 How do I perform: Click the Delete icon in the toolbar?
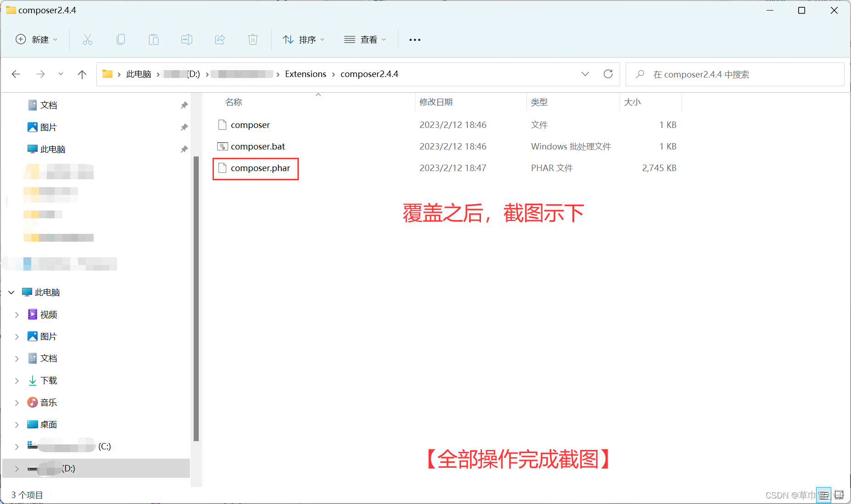click(x=252, y=39)
